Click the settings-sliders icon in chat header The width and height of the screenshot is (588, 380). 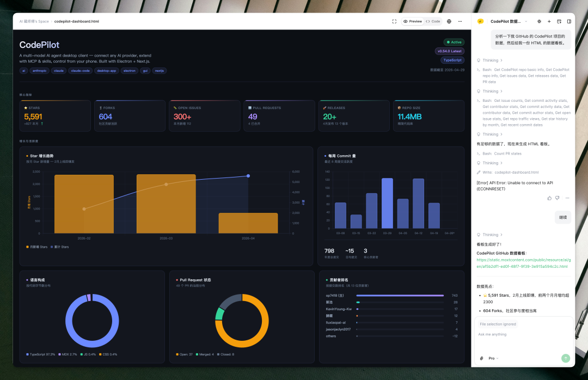point(539,21)
